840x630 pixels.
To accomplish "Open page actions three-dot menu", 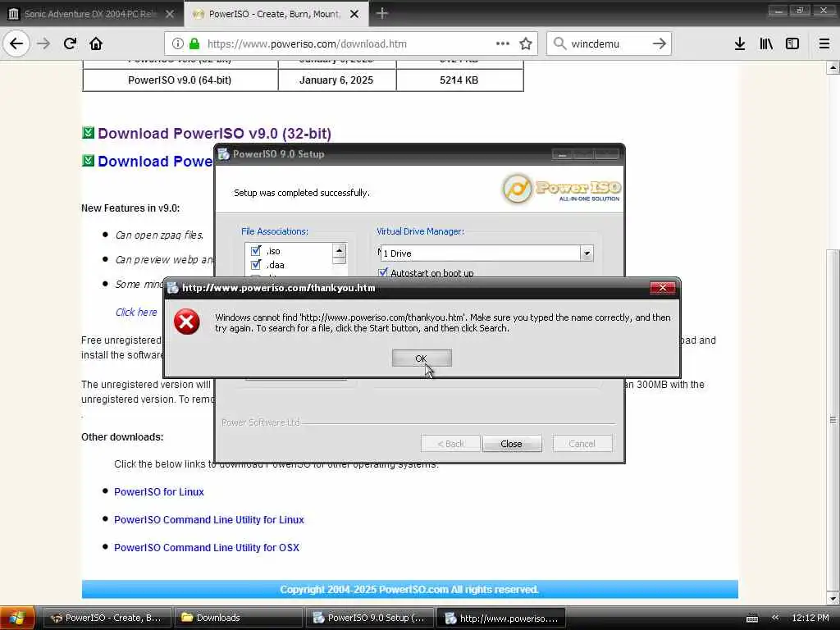I will [503, 43].
